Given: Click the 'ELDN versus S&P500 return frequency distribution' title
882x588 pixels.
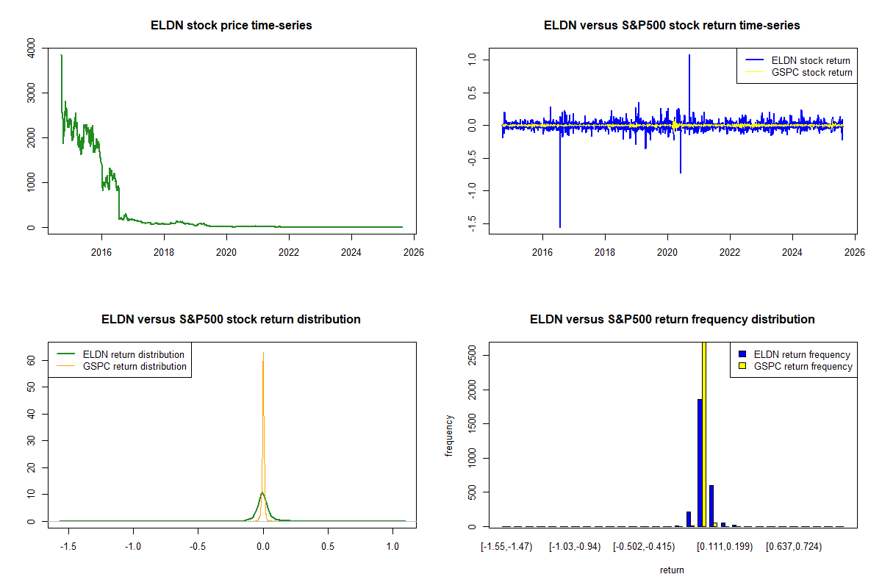Looking at the screenshot, I should coord(672,320).
